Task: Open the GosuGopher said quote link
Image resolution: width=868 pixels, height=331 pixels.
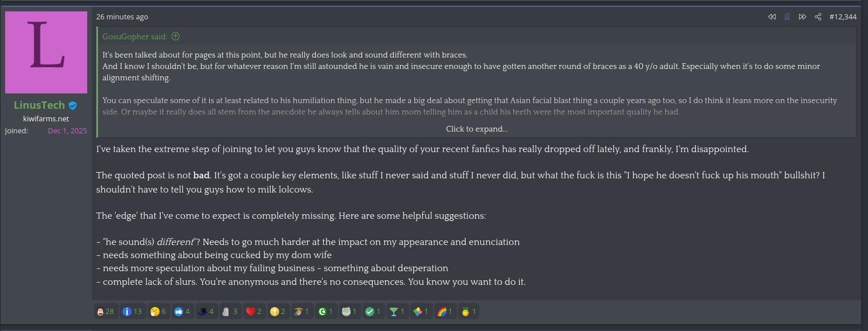Action: point(135,36)
